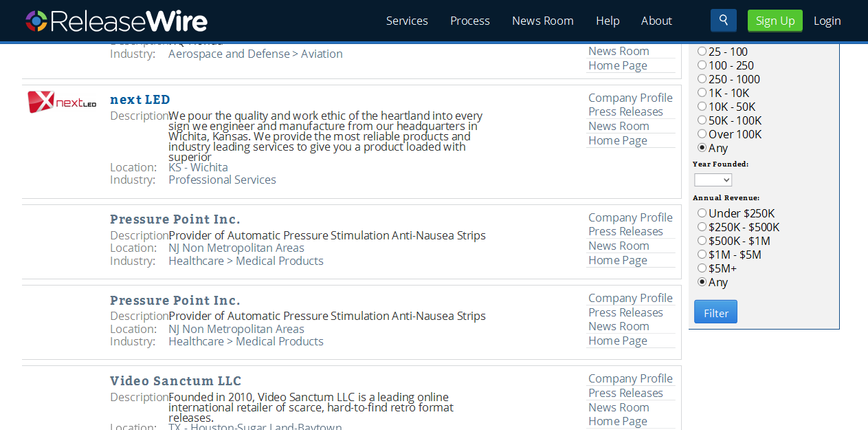Viewport: 868px width, 430px height.
Task: Select the 100 - 250 employees option
Action: pyautogui.click(x=702, y=65)
